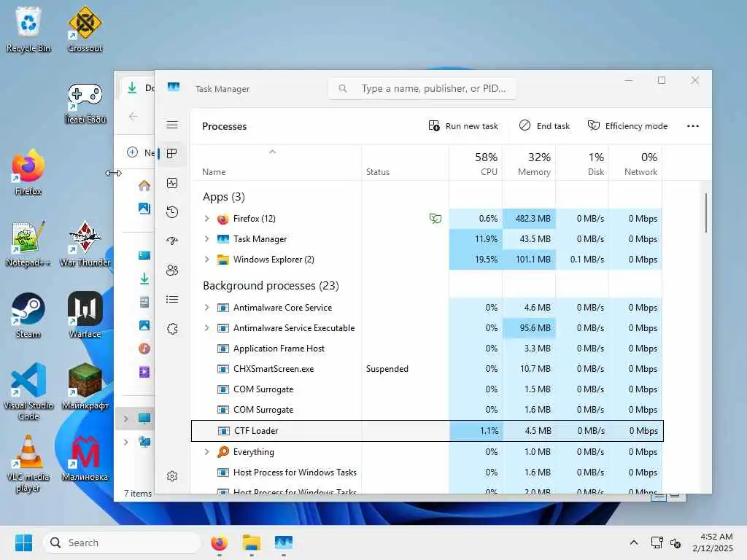This screenshot has height=560, width=747.
Task: Open Task Manager hamburger navigation menu
Action: click(172, 125)
